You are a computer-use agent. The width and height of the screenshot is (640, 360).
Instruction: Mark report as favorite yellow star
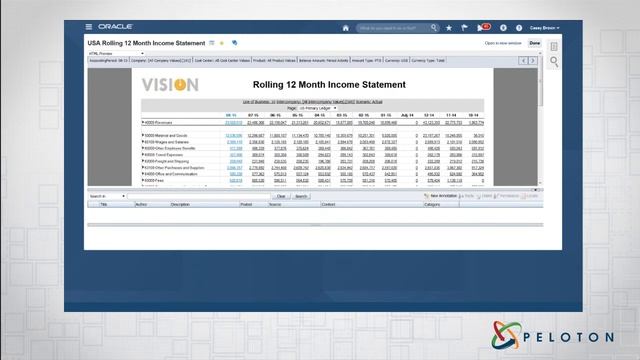pyautogui.click(x=222, y=43)
